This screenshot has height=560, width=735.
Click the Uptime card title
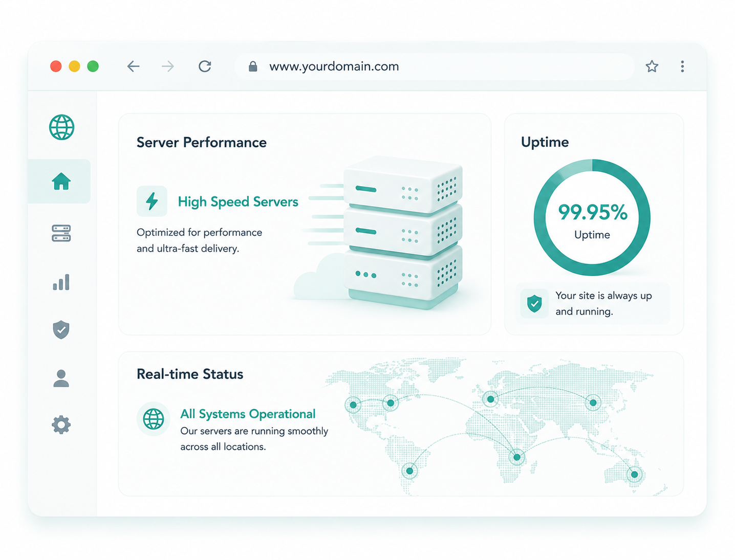pos(545,142)
